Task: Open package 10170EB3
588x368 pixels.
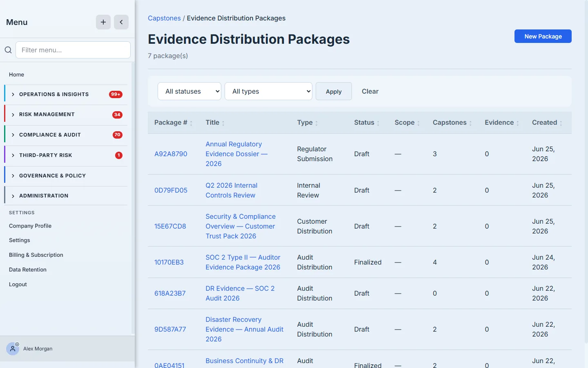Action: point(169,262)
